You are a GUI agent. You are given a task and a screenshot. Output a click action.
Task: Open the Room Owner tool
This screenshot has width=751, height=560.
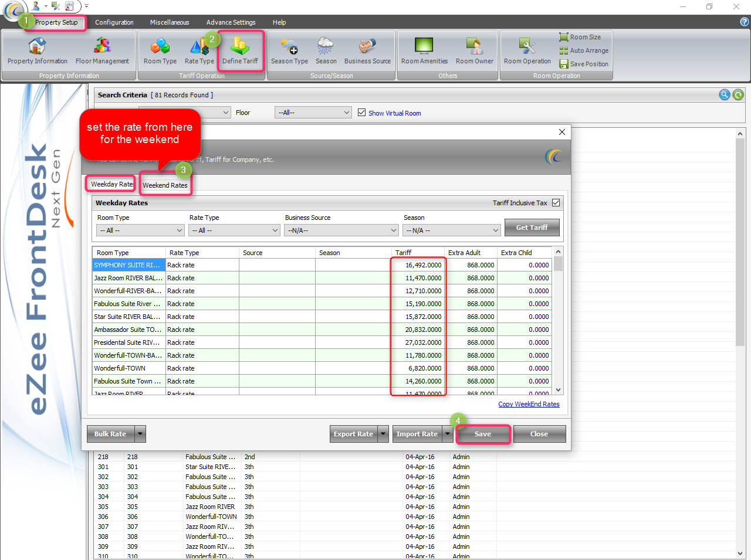(x=475, y=51)
